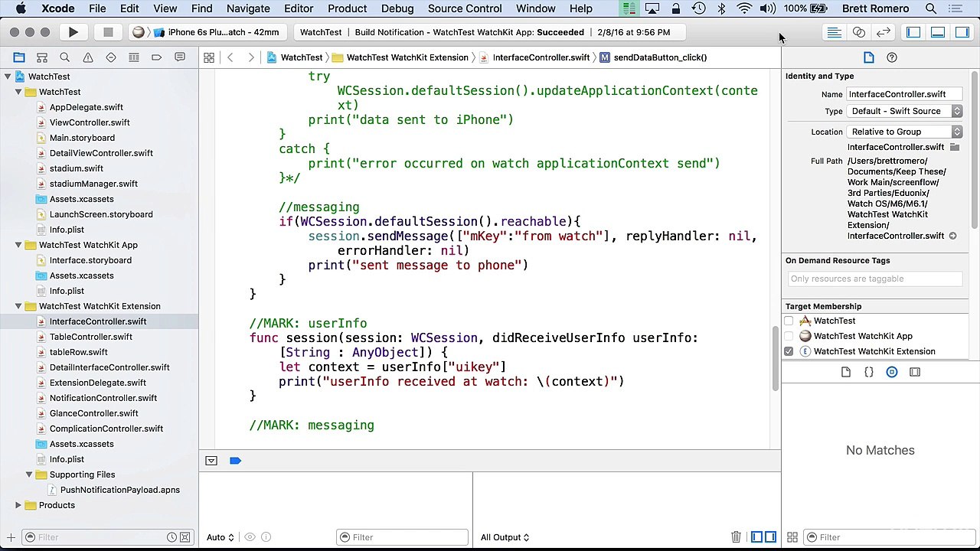Collapse the WatchTest project root
Screen dimensions: 980x551
coord(8,77)
